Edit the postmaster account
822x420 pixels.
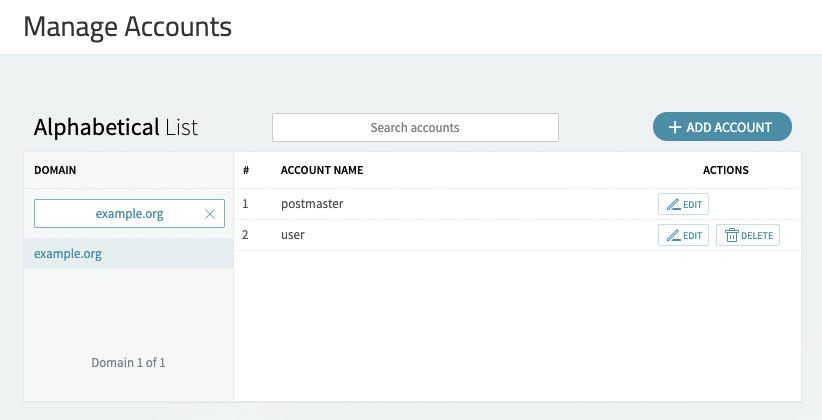pos(683,204)
